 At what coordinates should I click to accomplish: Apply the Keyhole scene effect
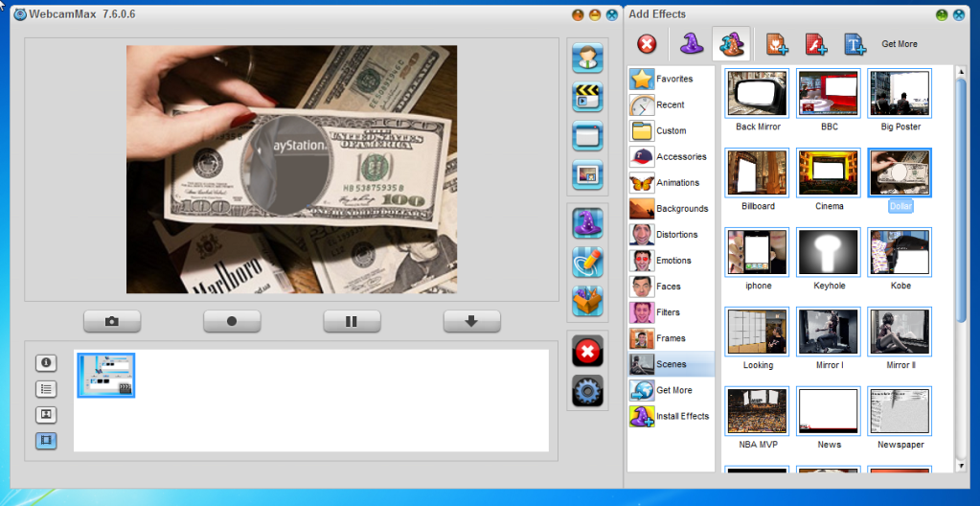tap(829, 252)
